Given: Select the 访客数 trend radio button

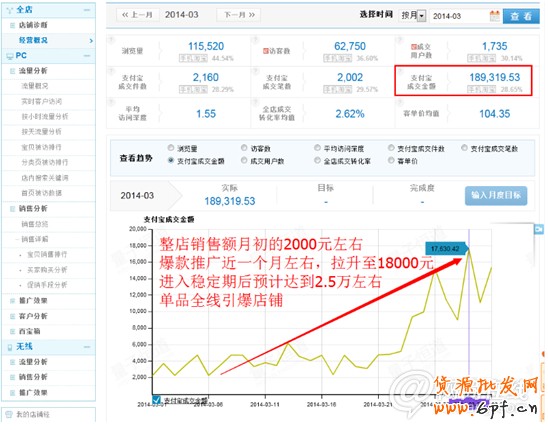Looking at the screenshot, I should 244,148.
